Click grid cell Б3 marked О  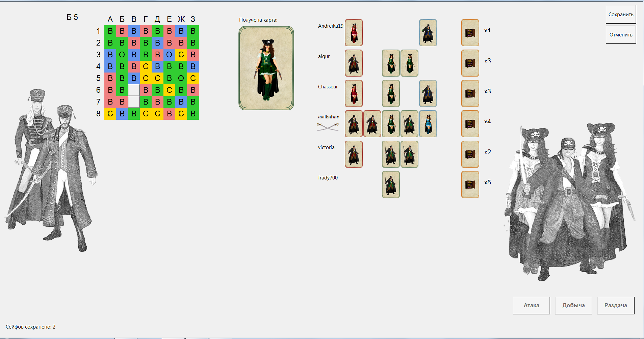click(x=122, y=55)
